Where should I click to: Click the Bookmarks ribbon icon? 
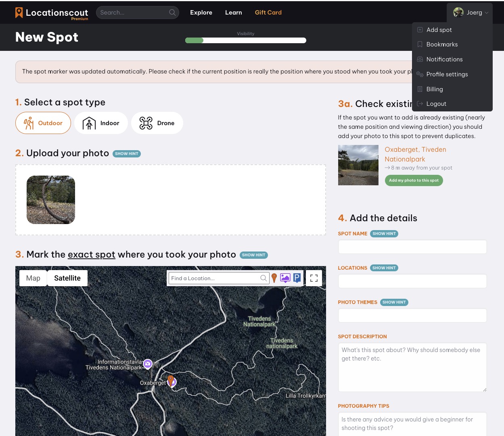pyautogui.click(x=420, y=44)
